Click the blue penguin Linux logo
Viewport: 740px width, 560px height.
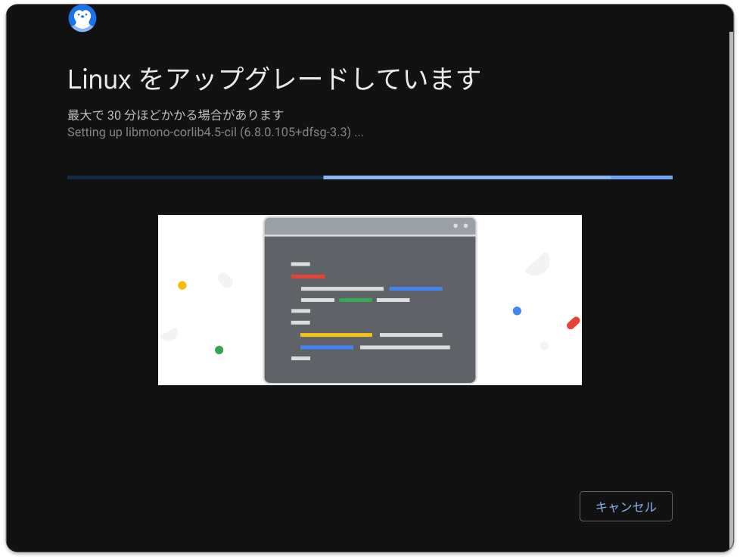pos(82,17)
